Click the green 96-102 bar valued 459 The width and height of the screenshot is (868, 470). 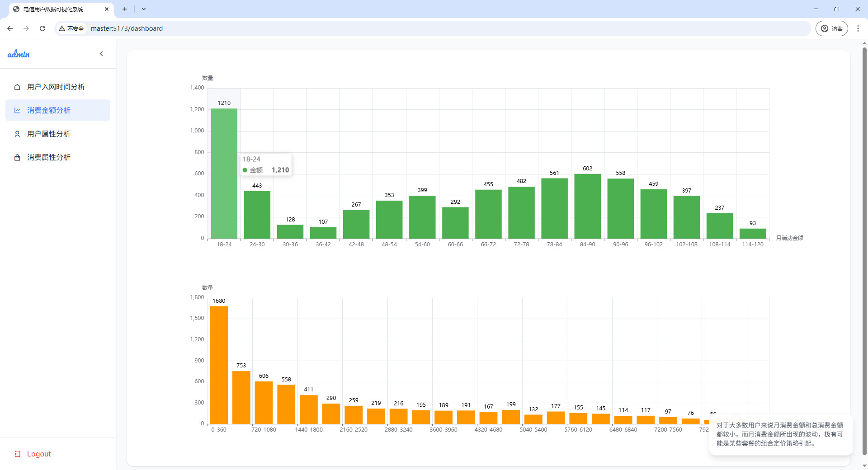pyautogui.click(x=654, y=214)
